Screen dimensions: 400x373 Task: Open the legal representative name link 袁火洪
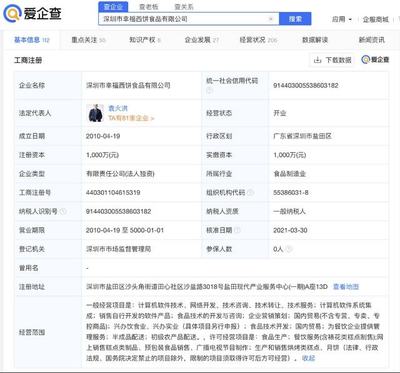click(x=118, y=108)
